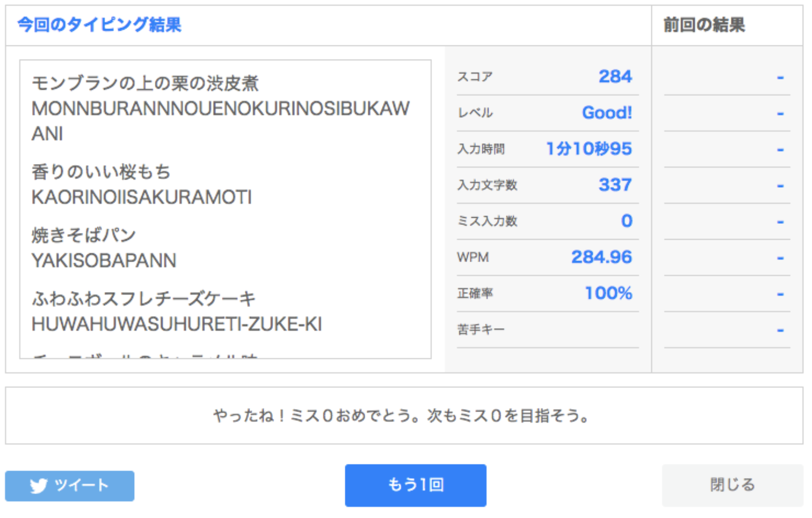This screenshot has height=518, width=812.
Task: Click the モンブランの上の栗の渋皮煮 phrase
Action: click(x=145, y=83)
